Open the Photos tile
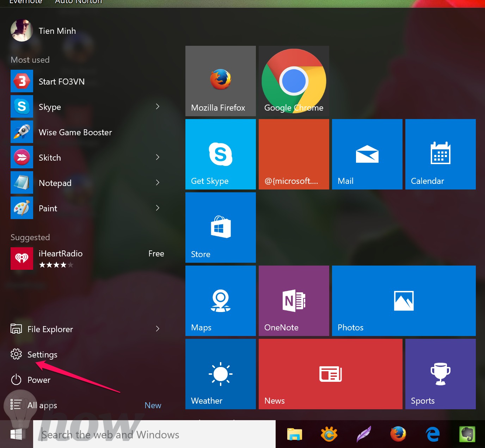 point(404,301)
